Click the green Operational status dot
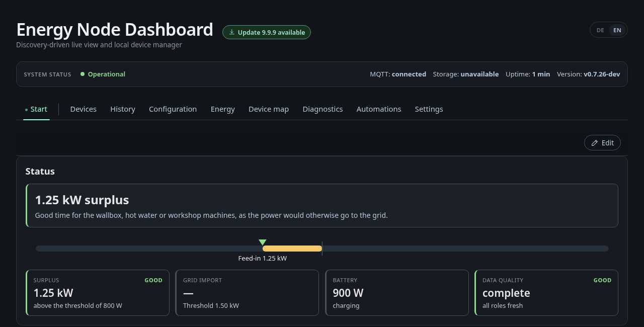 pyautogui.click(x=83, y=74)
